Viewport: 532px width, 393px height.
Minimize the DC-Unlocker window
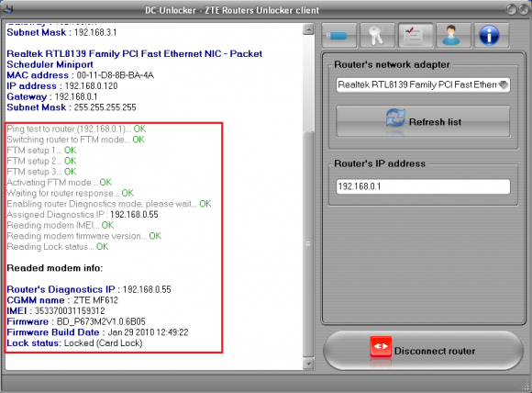tap(511, 9)
